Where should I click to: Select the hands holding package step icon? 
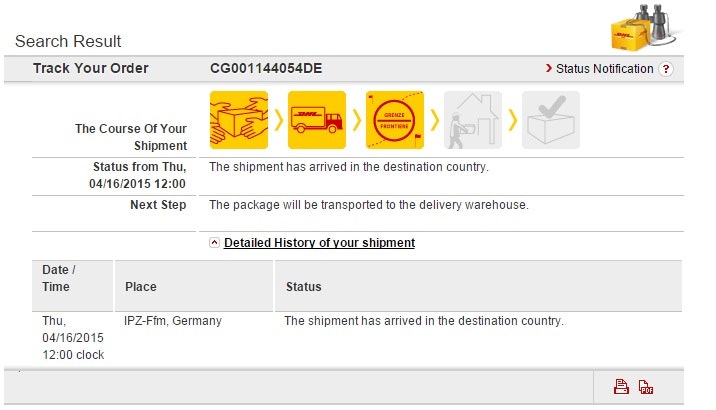coord(239,121)
